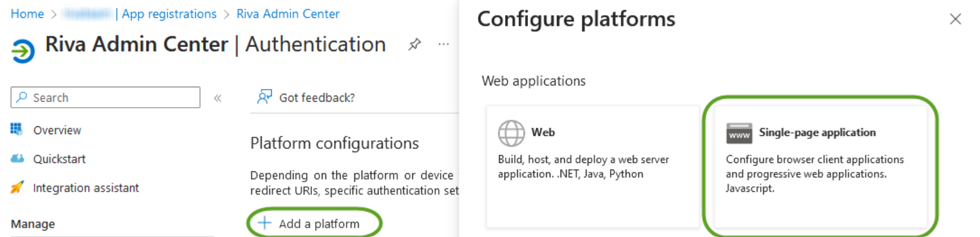Image resolution: width=980 pixels, height=237 pixels.
Task: Click the Single-page application www icon
Action: pos(739,133)
